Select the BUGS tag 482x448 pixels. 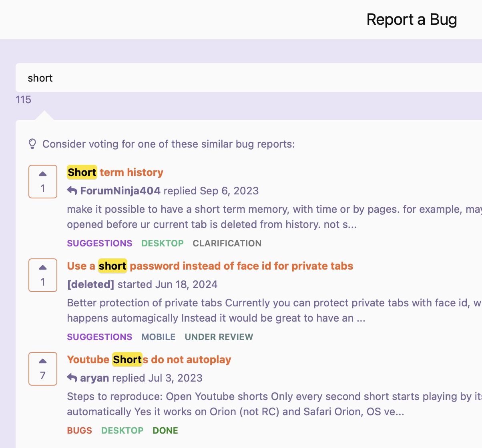(x=79, y=430)
